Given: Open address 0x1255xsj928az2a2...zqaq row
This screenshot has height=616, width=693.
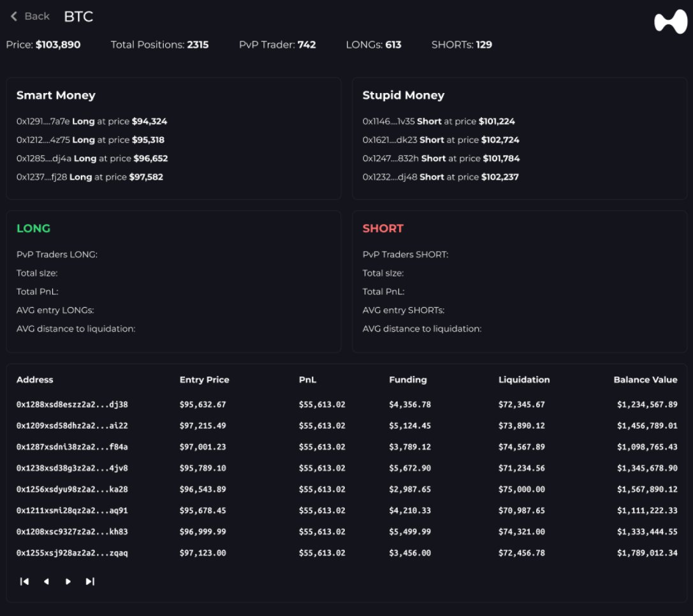Looking at the screenshot, I should pyautogui.click(x=72, y=553).
